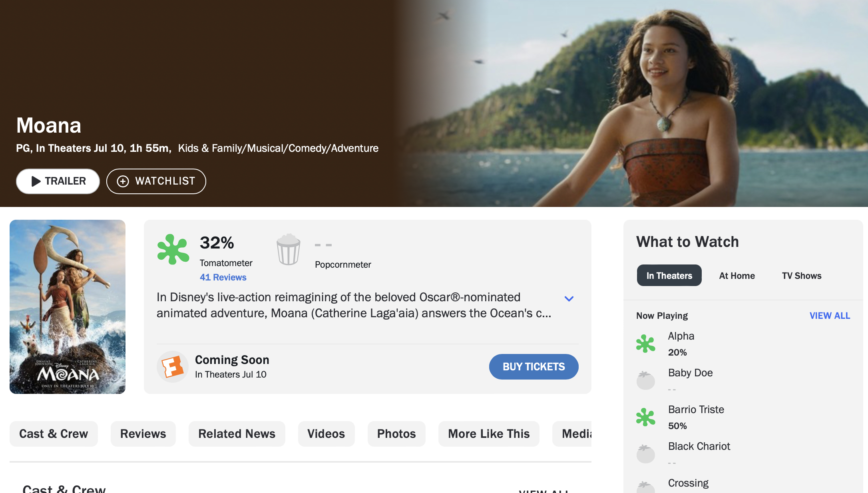Click the green splat icon beside Barrio Triste
Viewport: 868px width, 493px height.
pos(646,417)
